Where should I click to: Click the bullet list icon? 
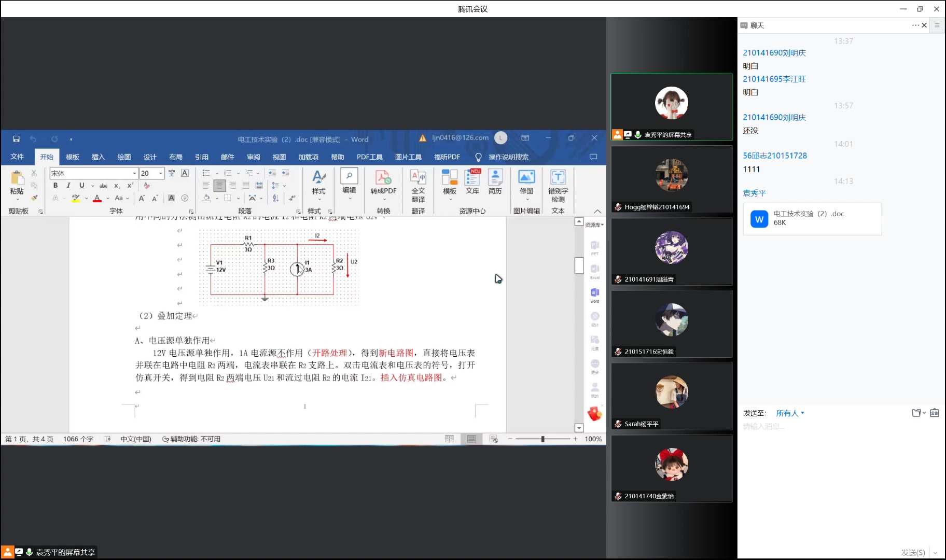206,173
